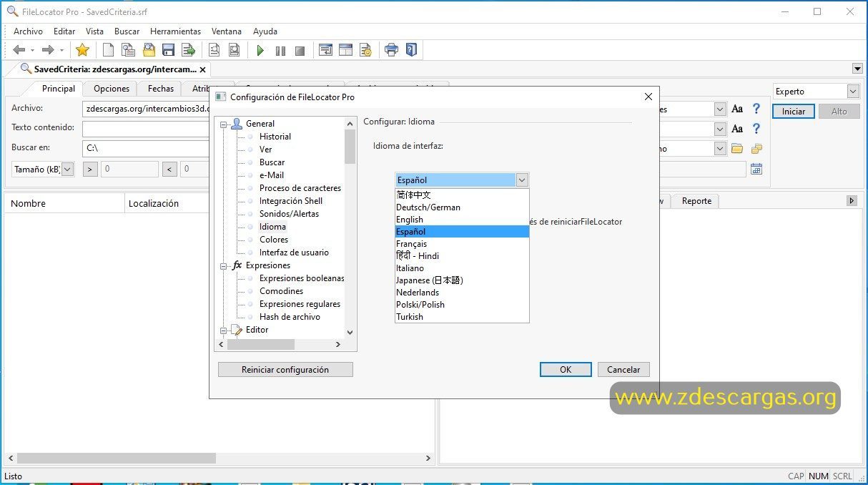
Task: Open the Ventana menu
Action: point(227,31)
